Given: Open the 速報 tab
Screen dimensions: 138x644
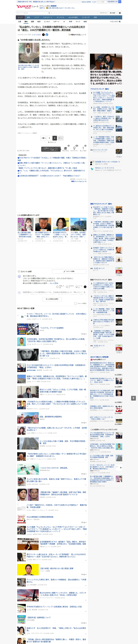Looking at the screenshot, I should (x=28, y=17).
